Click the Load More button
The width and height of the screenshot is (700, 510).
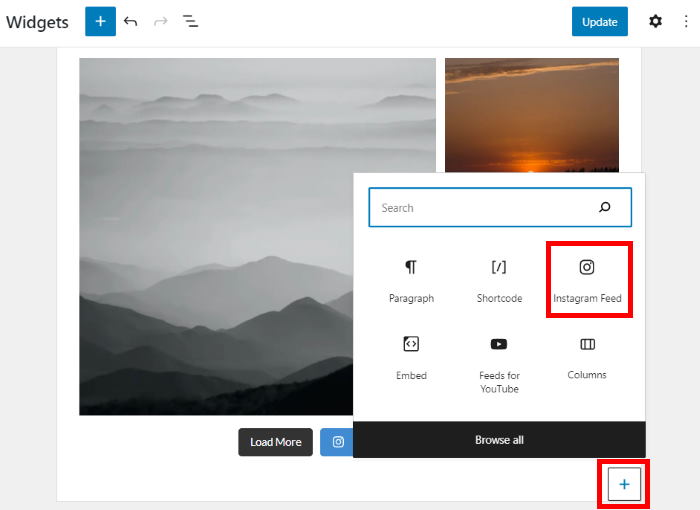point(275,442)
